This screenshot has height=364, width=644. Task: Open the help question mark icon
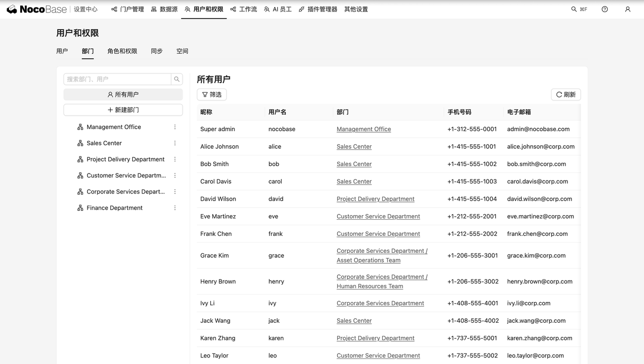(x=605, y=9)
